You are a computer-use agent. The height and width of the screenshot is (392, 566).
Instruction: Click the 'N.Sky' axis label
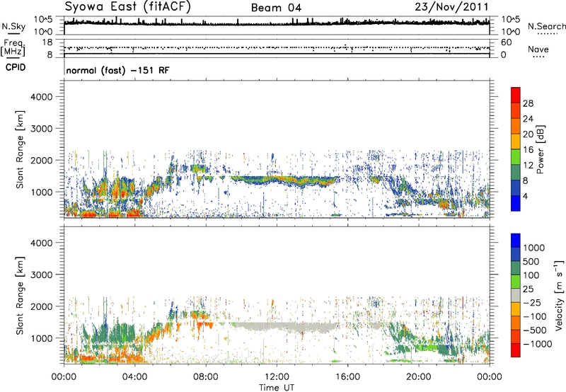13,26
